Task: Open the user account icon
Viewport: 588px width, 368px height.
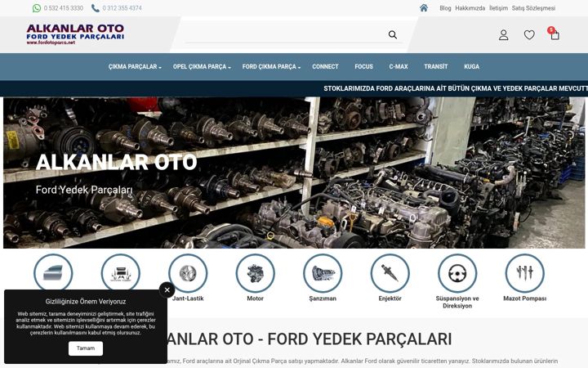Action: click(504, 35)
